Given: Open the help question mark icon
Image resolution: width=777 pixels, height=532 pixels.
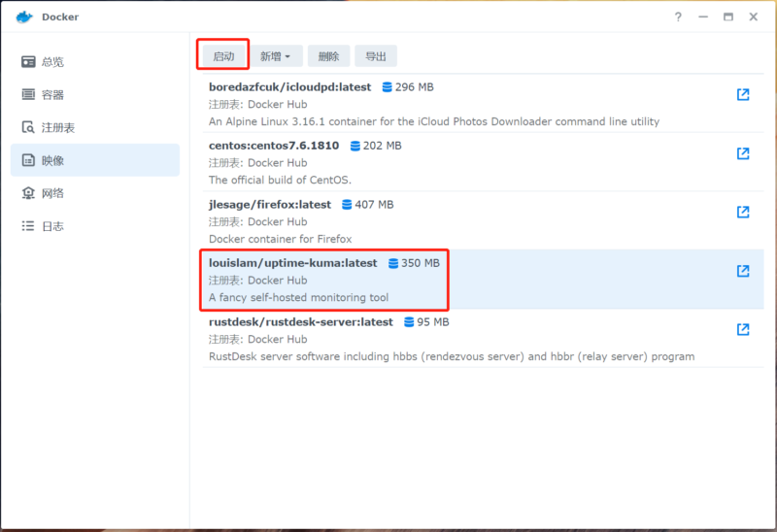Looking at the screenshot, I should (x=678, y=17).
